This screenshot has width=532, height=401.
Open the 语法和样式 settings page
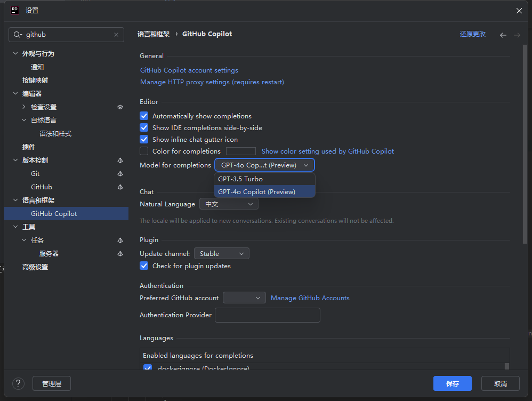tap(55, 134)
